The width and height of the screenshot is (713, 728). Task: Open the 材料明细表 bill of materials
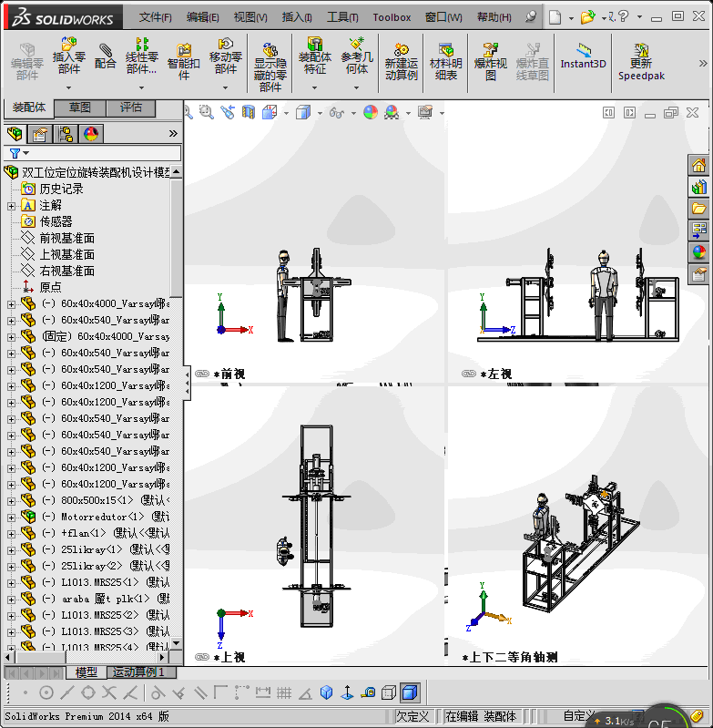(446, 62)
